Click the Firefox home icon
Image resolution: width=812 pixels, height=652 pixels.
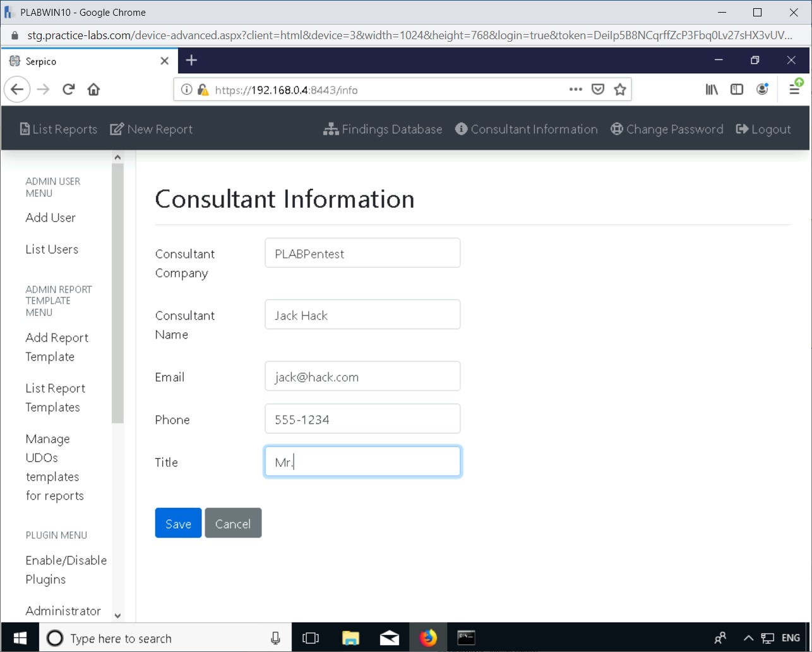[93, 90]
